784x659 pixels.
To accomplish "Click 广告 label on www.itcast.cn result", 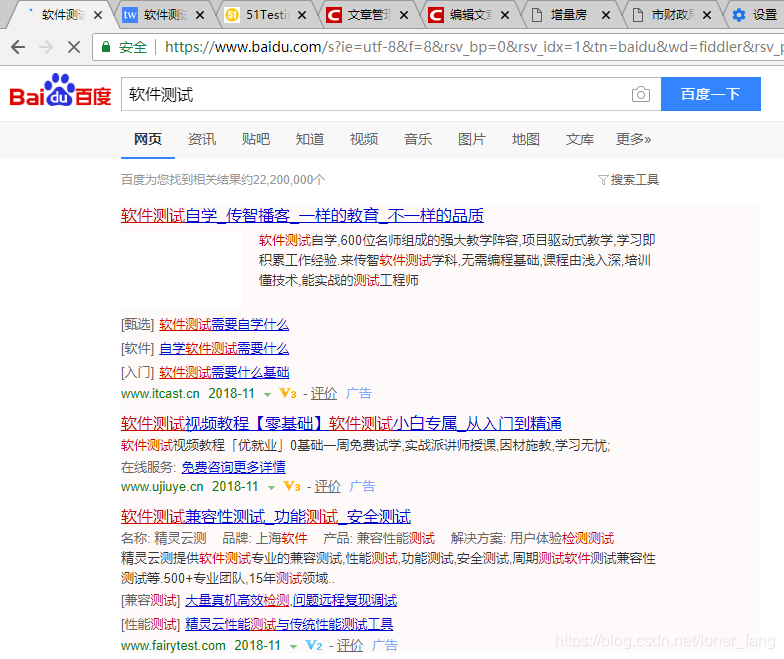I will click(x=360, y=394).
